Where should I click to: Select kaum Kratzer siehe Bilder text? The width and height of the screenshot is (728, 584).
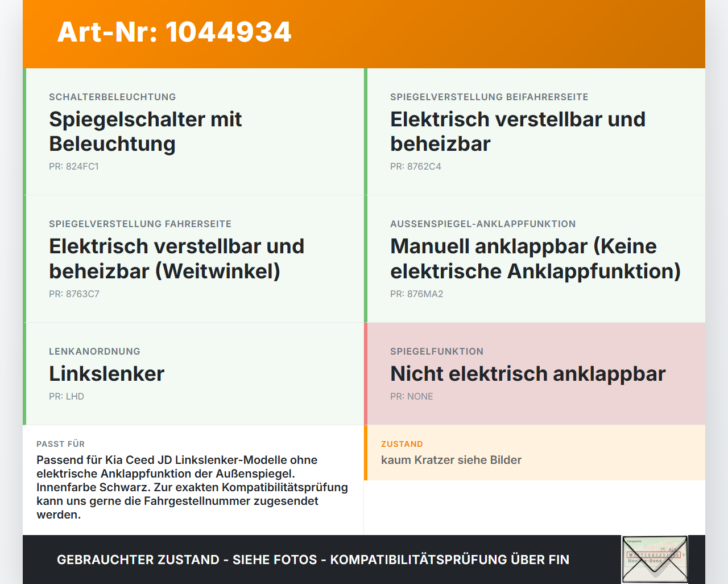click(451, 460)
